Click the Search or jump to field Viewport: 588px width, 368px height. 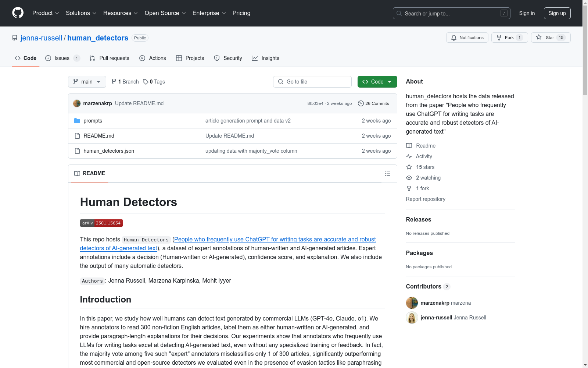tap(452, 13)
